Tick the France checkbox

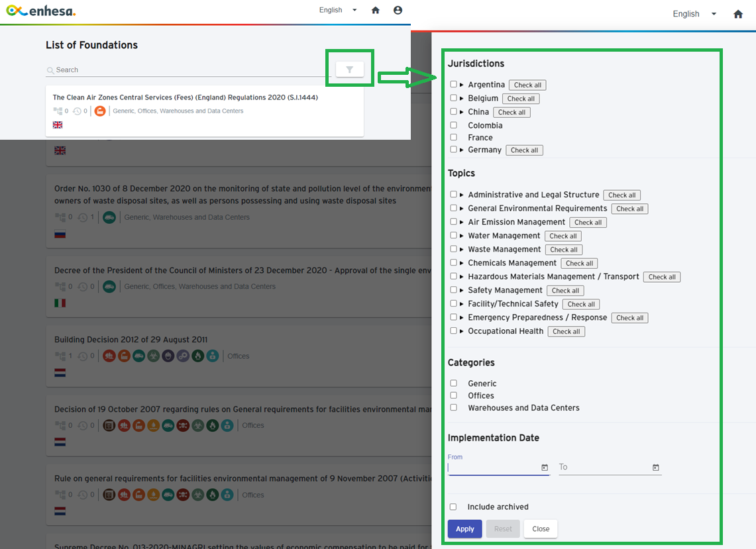[453, 137]
